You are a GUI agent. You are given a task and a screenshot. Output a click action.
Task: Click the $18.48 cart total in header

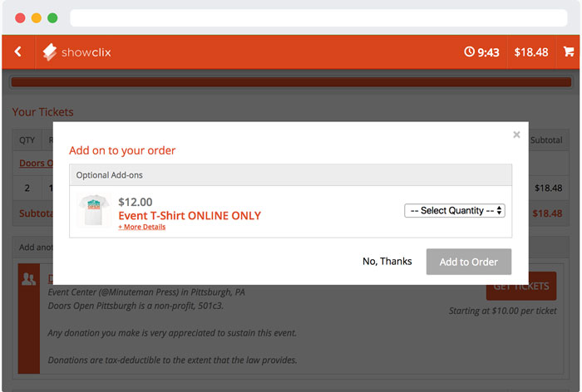(530, 52)
